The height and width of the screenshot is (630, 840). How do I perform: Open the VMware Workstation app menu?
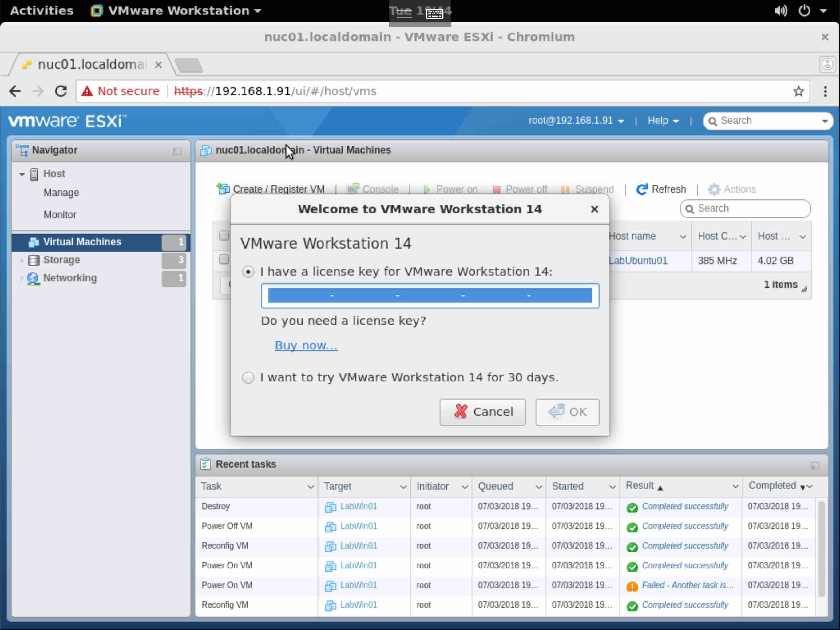[x=176, y=11]
